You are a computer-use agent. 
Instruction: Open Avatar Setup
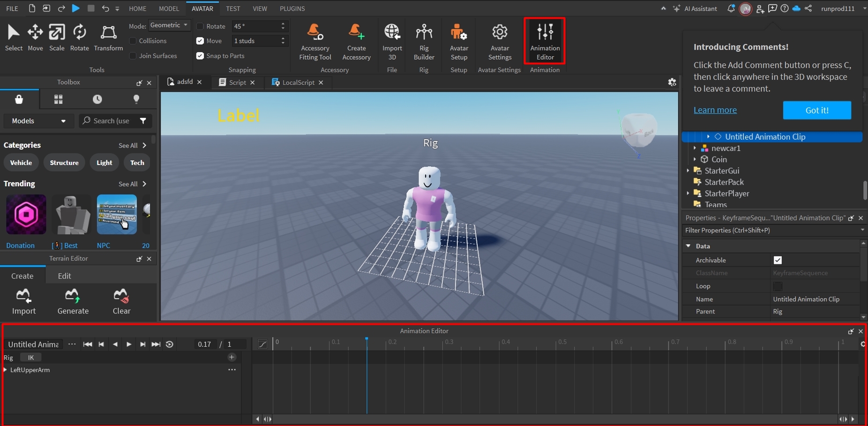pyautogui.click(x=459, y=42)
